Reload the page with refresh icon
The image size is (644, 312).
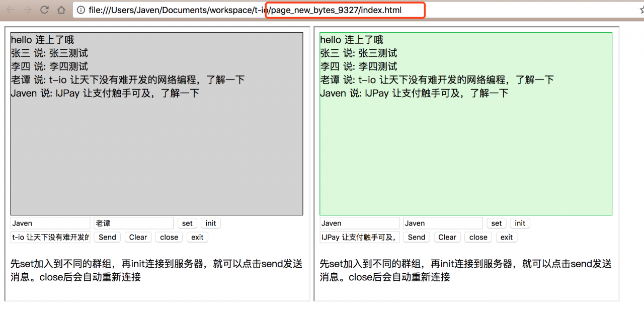44,10
